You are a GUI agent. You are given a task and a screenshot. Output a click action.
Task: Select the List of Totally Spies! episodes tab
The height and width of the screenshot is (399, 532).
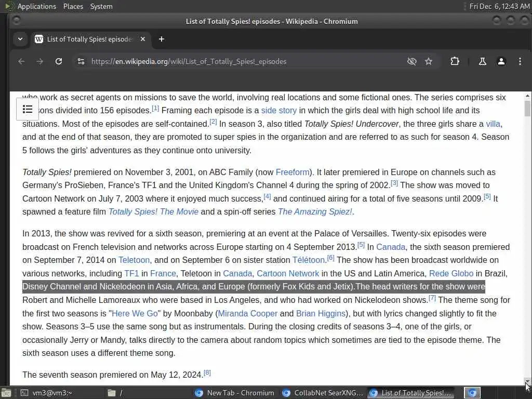(x=89, y=39)
